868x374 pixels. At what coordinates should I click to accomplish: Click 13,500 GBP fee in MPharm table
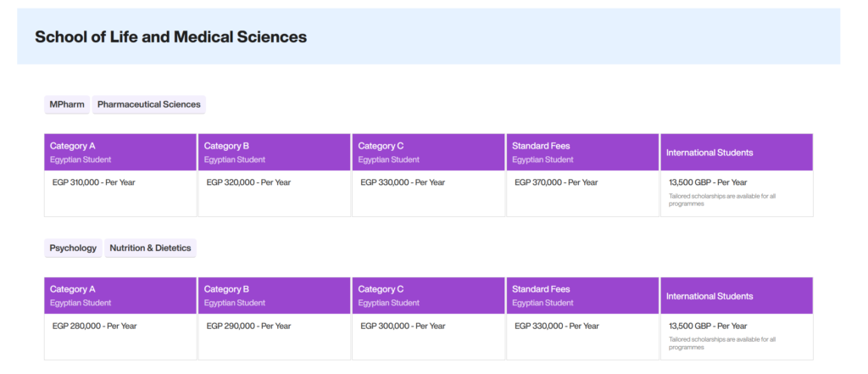(708, 182)
